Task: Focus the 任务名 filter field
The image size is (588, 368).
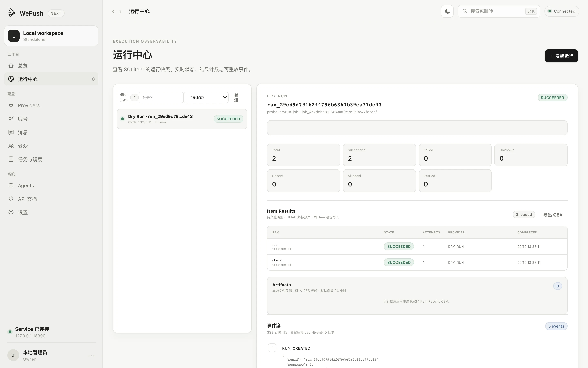Action: coord(161,98)
